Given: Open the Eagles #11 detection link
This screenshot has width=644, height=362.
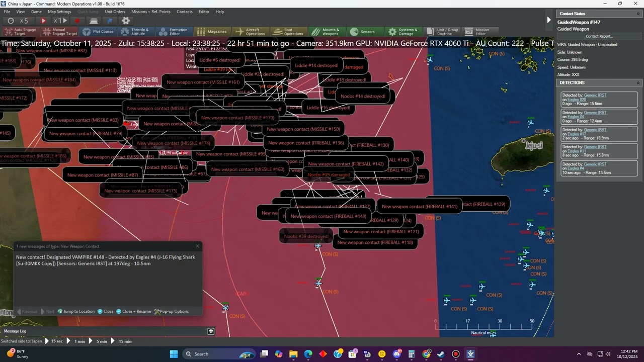Looking at the screenshot, I should click(x=577, y=151).
